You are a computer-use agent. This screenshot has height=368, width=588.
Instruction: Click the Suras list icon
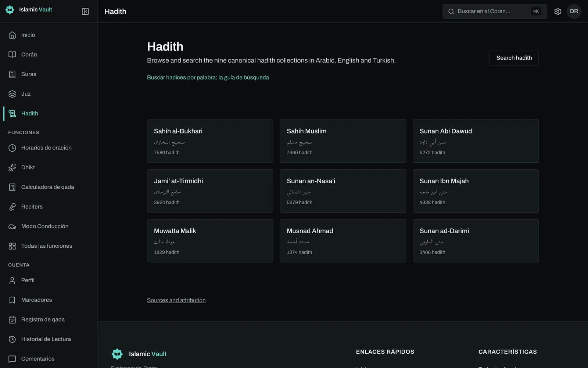(12, 74)
